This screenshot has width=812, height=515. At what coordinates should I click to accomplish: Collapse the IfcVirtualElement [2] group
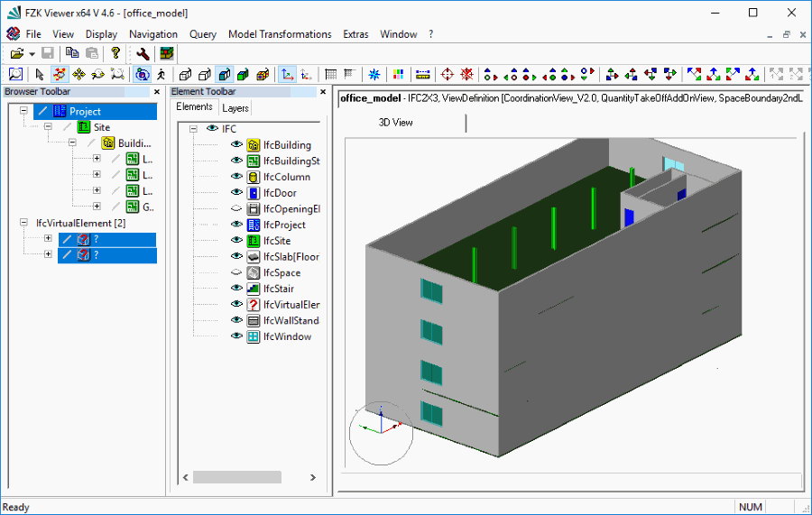23,222
